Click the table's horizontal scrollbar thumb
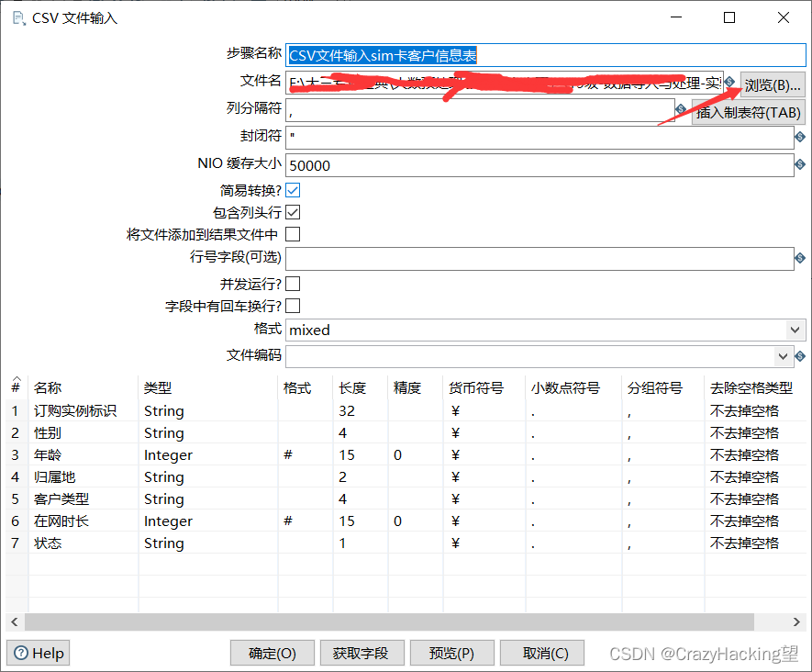The width and height of the screenshot is (812, 672). (389, 622)
